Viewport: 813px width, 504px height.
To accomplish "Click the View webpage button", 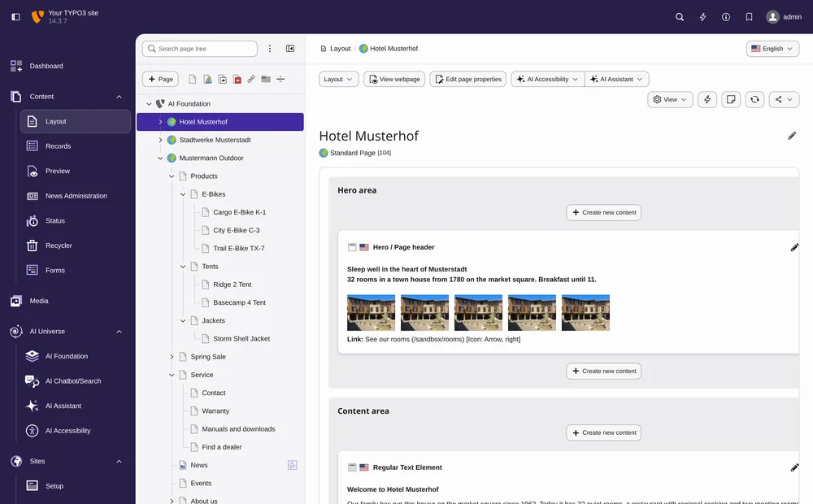I will click(x=394, y=80).
